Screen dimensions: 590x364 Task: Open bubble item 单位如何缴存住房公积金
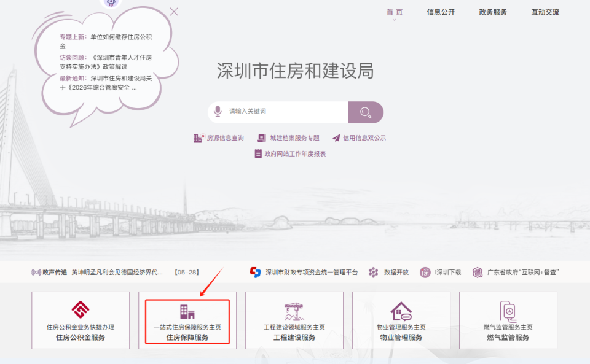click(x=106, y=41)
